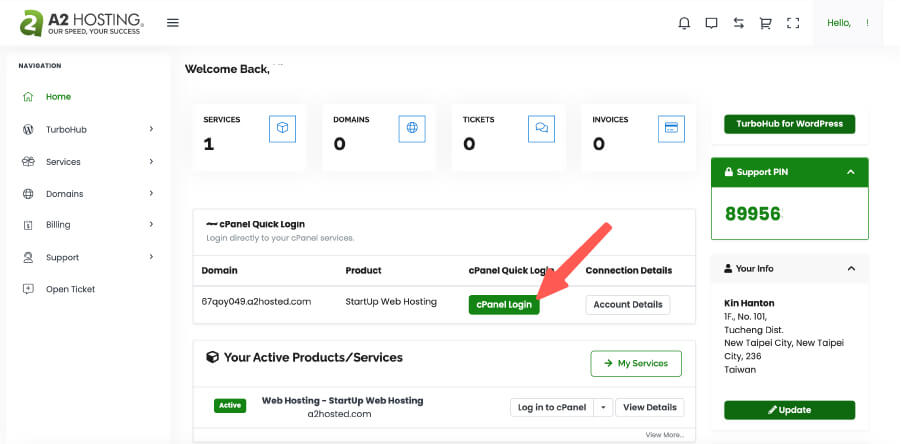Click the Invoices credit card icon
This screenshot has width=901, height=444.
tap(671, 128)
